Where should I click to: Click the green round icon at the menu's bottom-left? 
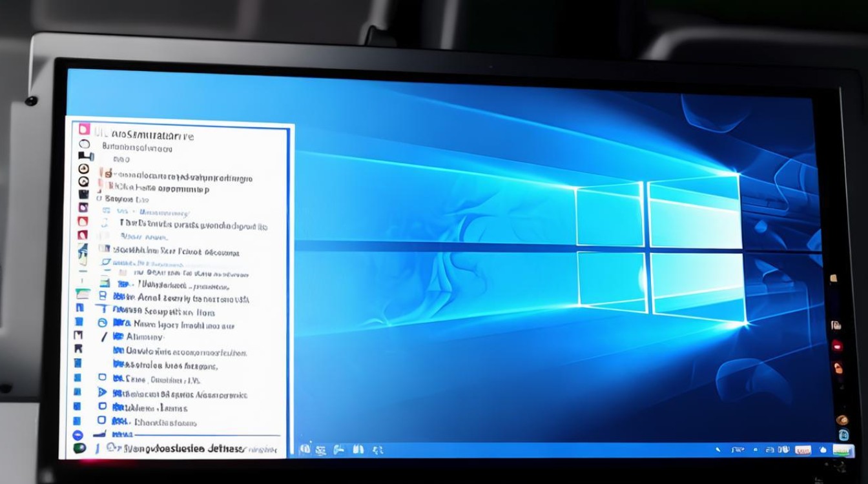[x=79, y=447]
